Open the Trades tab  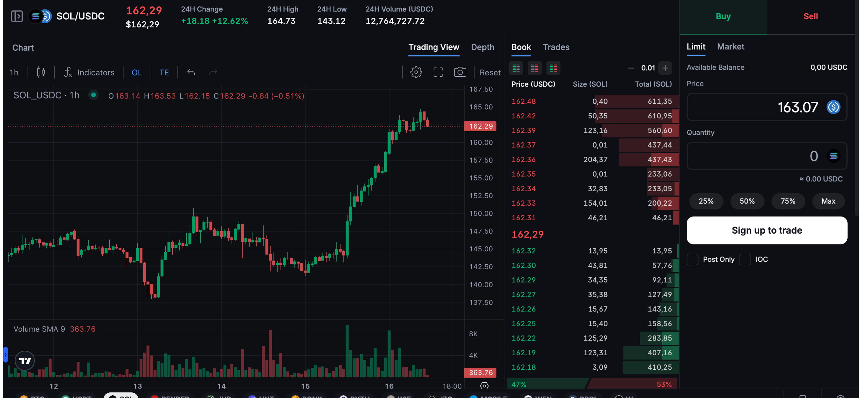(x=556, y=47)
